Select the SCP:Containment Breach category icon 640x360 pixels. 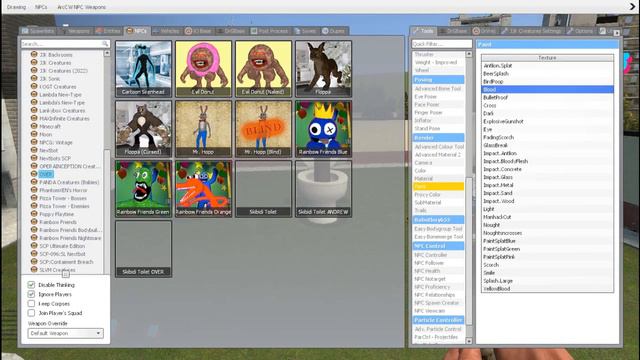[x=34, y=261]
